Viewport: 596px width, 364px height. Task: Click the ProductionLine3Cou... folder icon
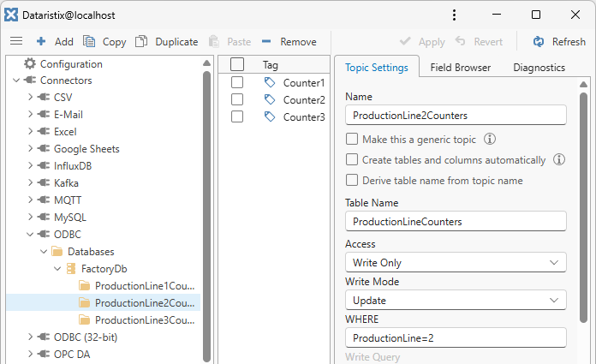85,319
